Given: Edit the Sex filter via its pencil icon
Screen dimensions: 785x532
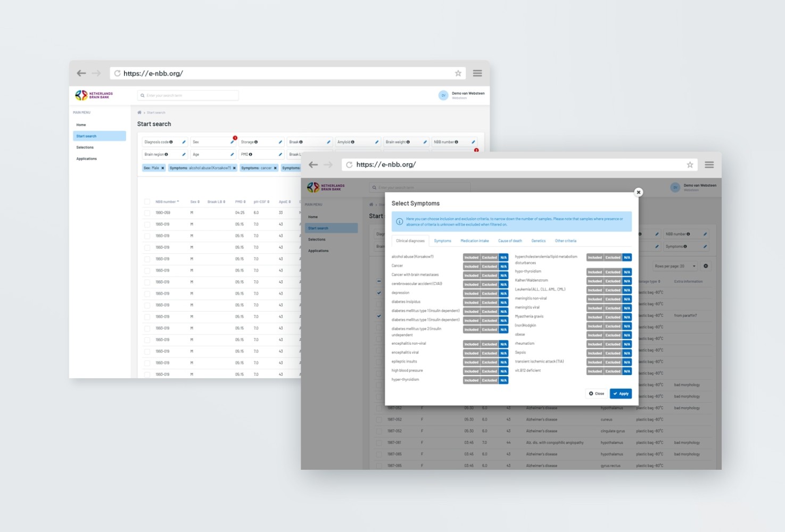Looking at the screenshot, I should tap(232, 142).
